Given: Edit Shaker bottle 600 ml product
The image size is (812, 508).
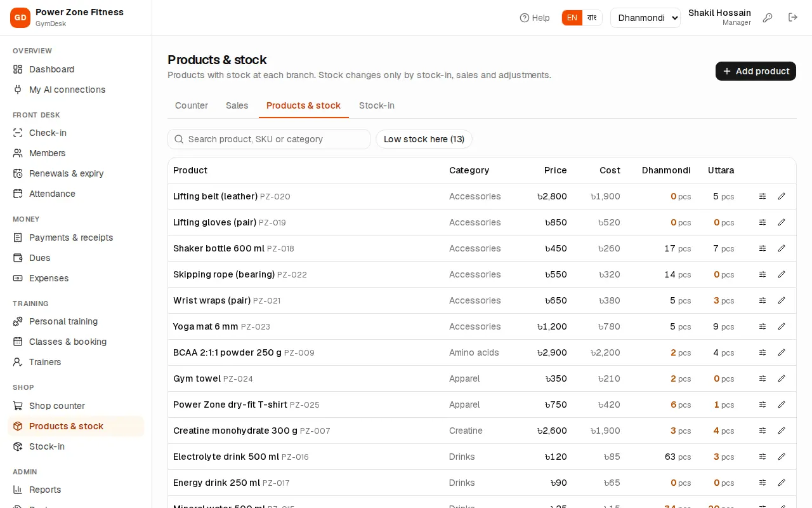Looking at the screenshot, I should pos(782,248).
